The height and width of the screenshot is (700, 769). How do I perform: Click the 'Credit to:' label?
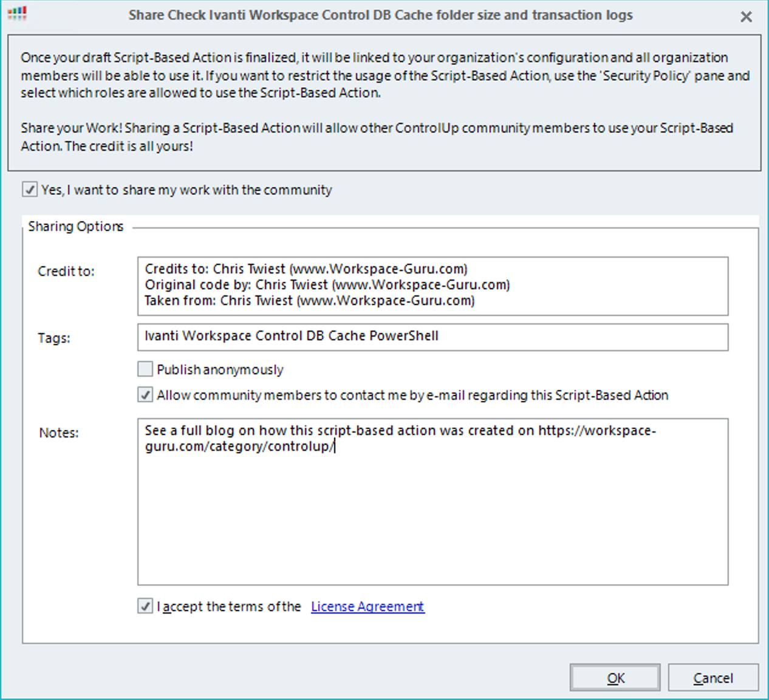66,272
